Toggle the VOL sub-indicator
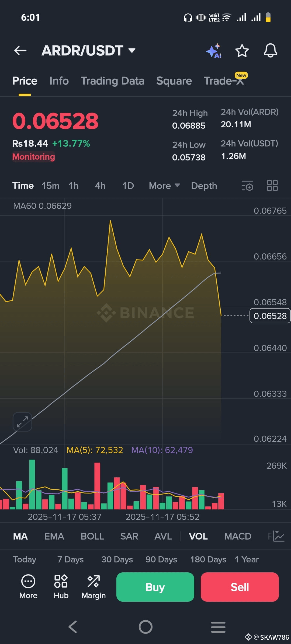This screenshot has height=644, width=291. coord(198,536)
